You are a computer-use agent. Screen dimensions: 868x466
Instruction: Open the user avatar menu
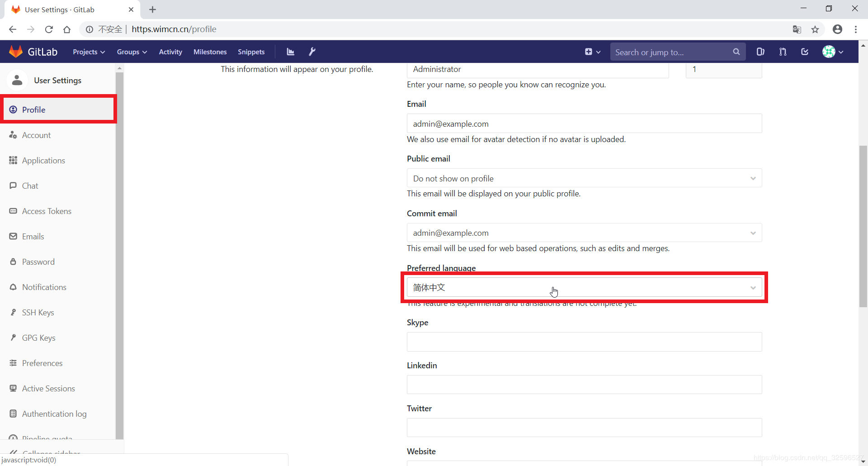pyautogui.click(x=832, y=52)
